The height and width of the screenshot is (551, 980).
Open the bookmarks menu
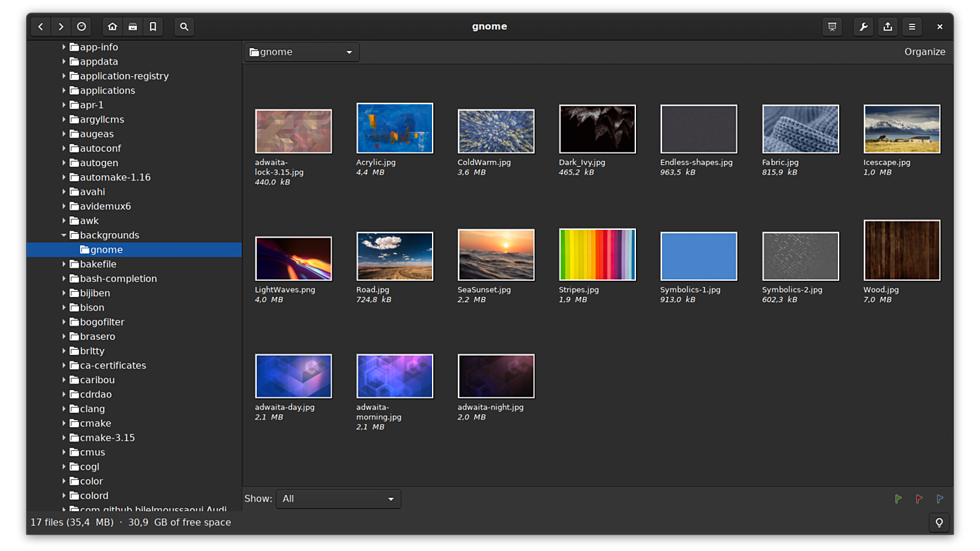(153, 27)
